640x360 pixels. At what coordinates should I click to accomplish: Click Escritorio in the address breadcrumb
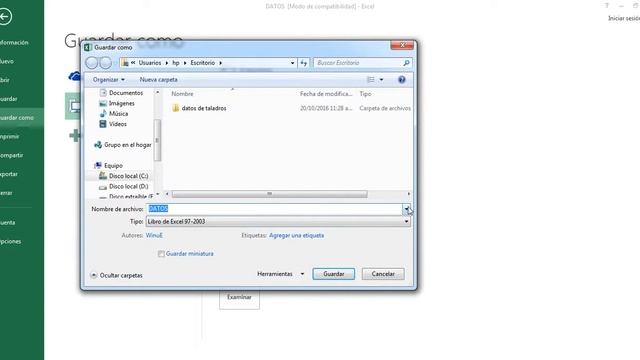(202, 63)
